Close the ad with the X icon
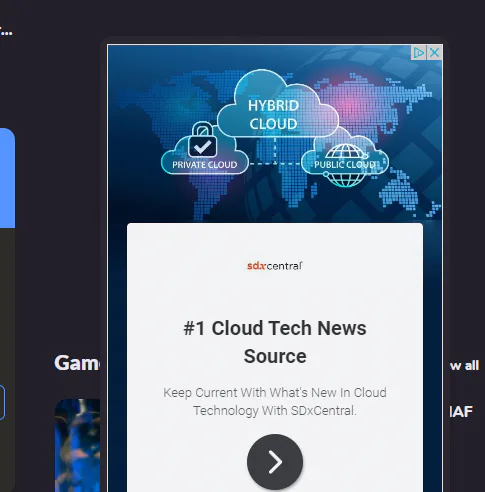The width and height of the screenshot is (485, 492). (435, 53)
